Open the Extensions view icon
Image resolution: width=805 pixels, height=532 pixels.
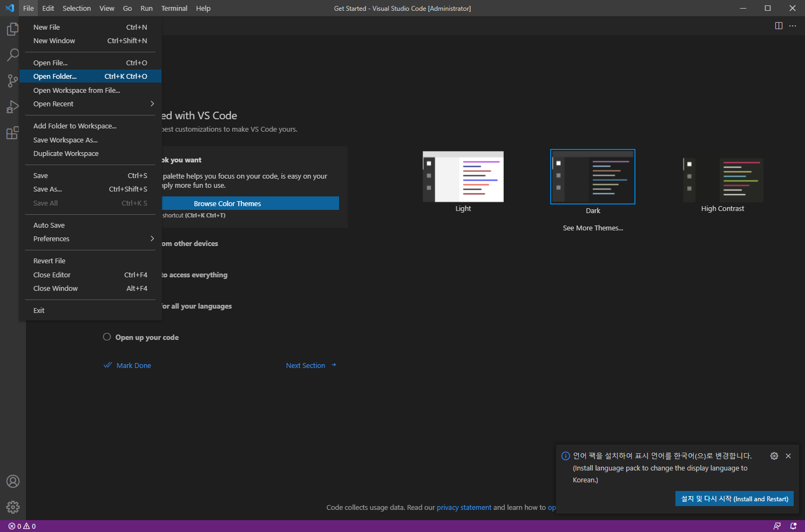point(12,133)
